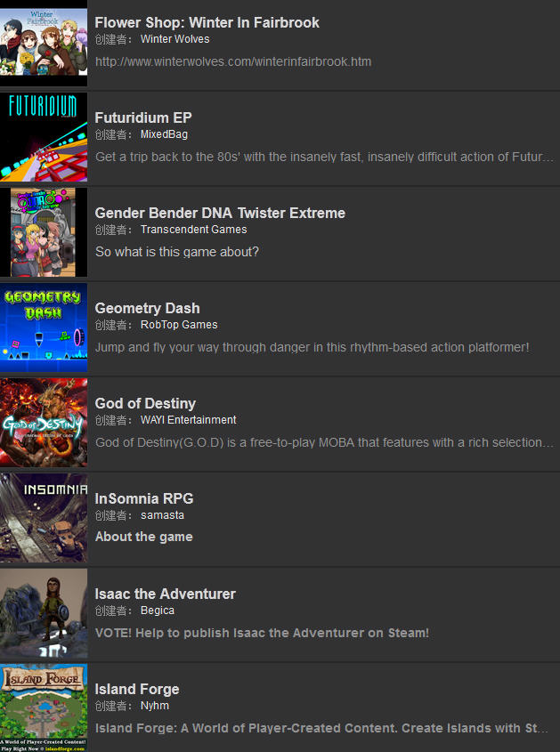Screen dimensions: 560x752
Task: Click creator WAYI Entertainment
Action: tap(189, 420)
